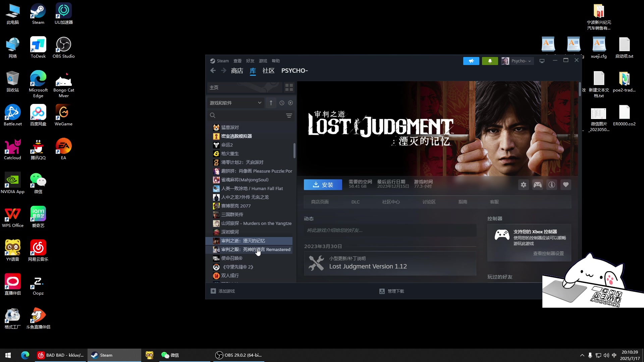This screenshot has width=644, height=362.
Task: Select 猛兽派对 in the game list
Action: point(249,127)
